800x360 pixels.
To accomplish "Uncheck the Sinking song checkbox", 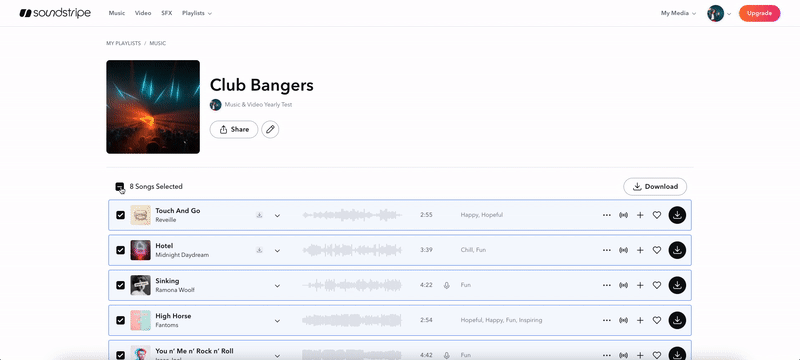I will 120,286.
